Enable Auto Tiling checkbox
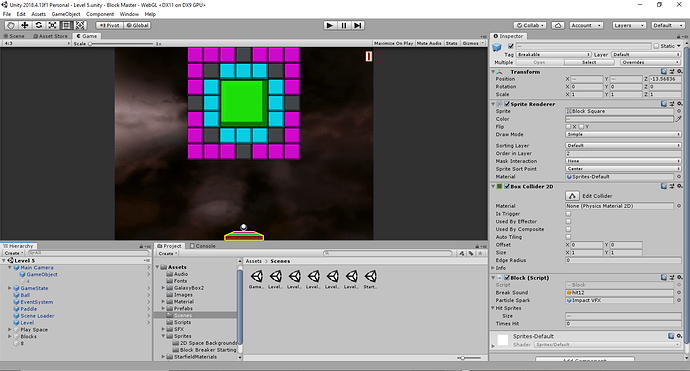Screen dimensions: 690x371 pyautogui.click(x=568, y=237)
